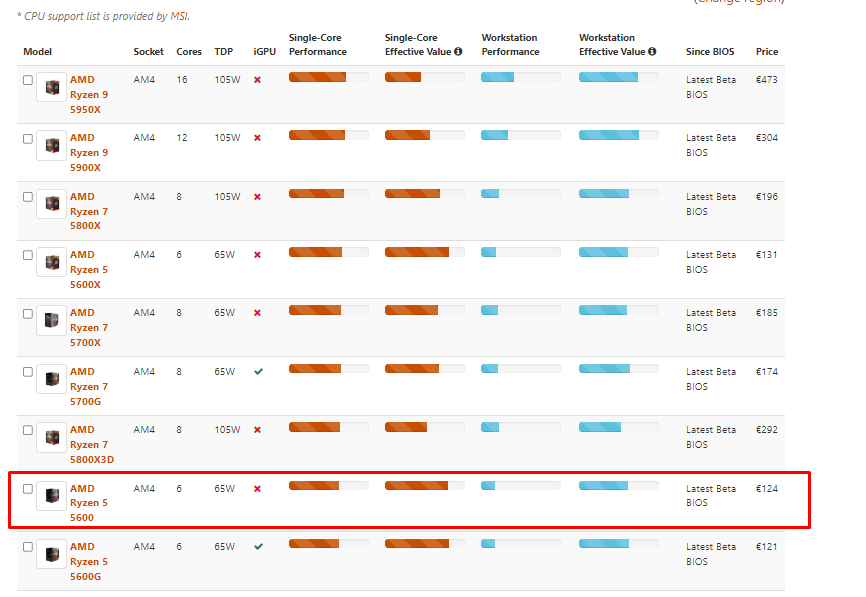866x597 pixels.
Task: Click the €121 price of Ryzen 5 5600G
Action: coord(767,547)
